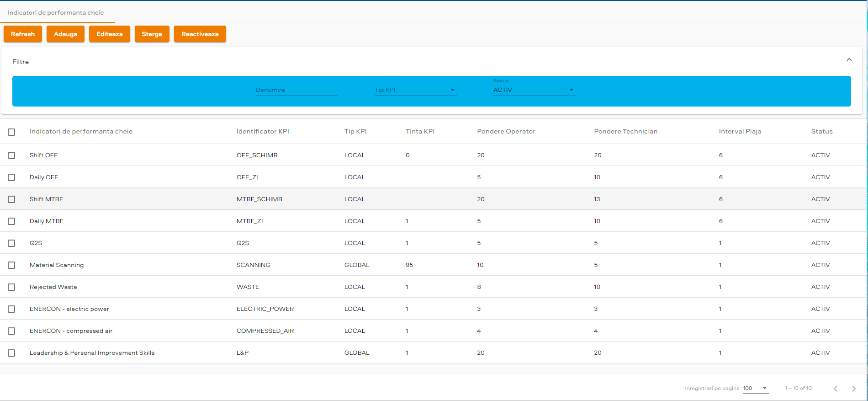
Task: Open the Indicatori de performanta cheie tab
Action: [56, 13]
